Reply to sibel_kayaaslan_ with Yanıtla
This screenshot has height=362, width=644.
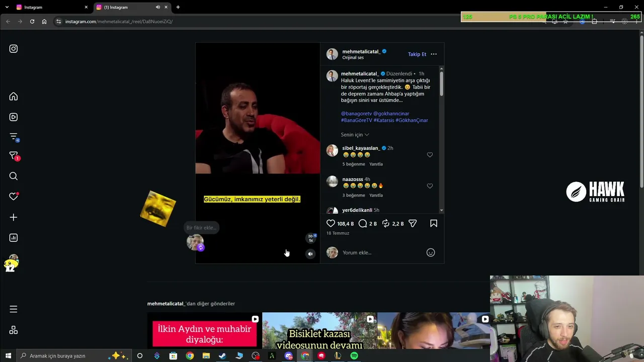coord(376,164)
